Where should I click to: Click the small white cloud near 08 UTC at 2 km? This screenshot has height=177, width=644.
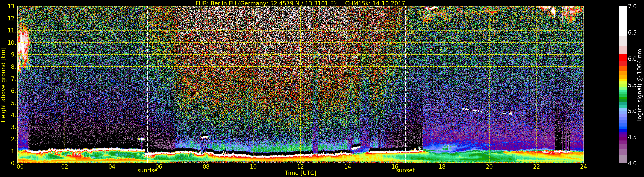[205, 137]
